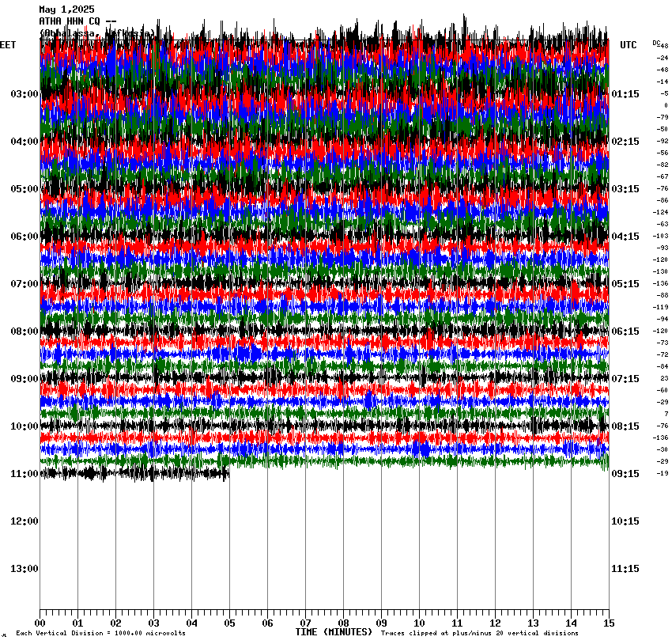Click the EET hour label '05:00'
This screenshot has height=644, width=672.
25,189
